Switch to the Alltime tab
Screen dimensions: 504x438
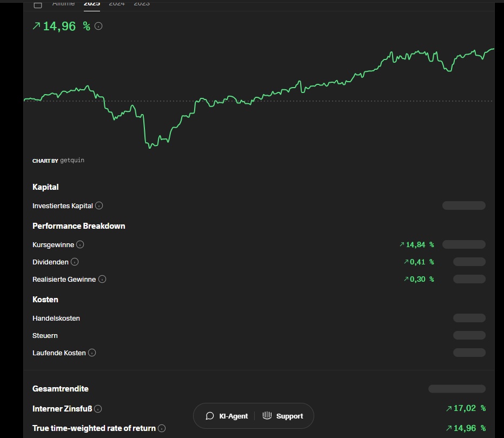[63, 4]
